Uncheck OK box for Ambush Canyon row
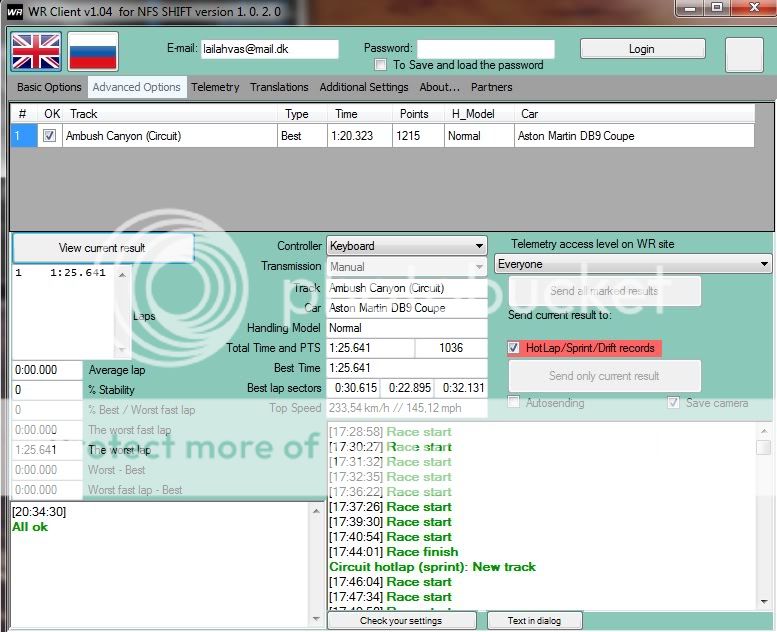This screenshot has width=777, height=632. tap(49, 136)
